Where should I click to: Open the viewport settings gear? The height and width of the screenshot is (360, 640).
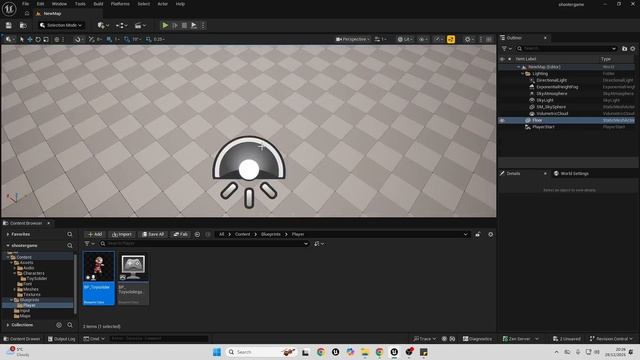point(468,40)
